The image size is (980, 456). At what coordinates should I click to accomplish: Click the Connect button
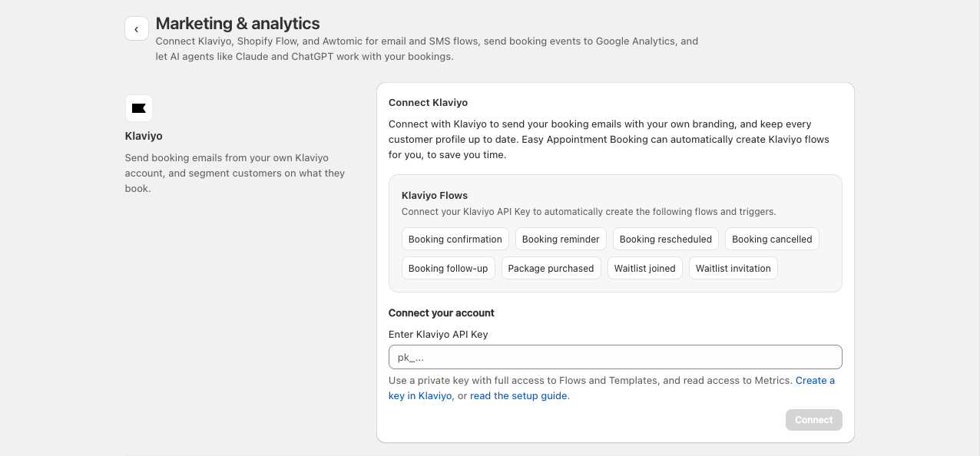(814, 420)
